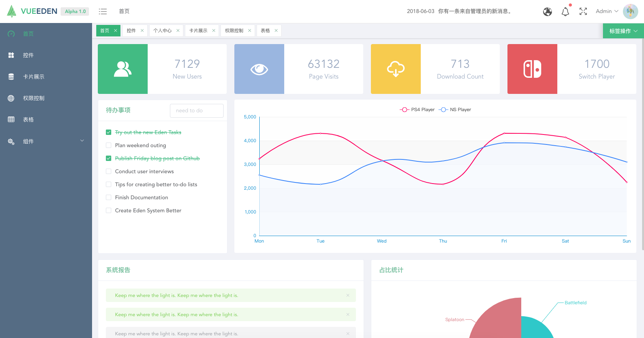Image resolution: width=644 pixels, height=338 pixels.
Task: Open the globe language icon in header
Action: tap(547, 11)
